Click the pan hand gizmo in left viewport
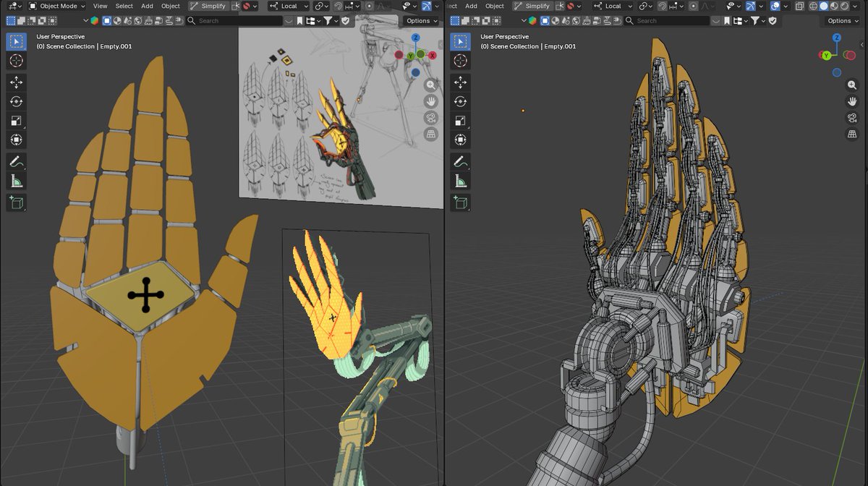The width and height of the screenshot is (868, 486). point(430,101)
